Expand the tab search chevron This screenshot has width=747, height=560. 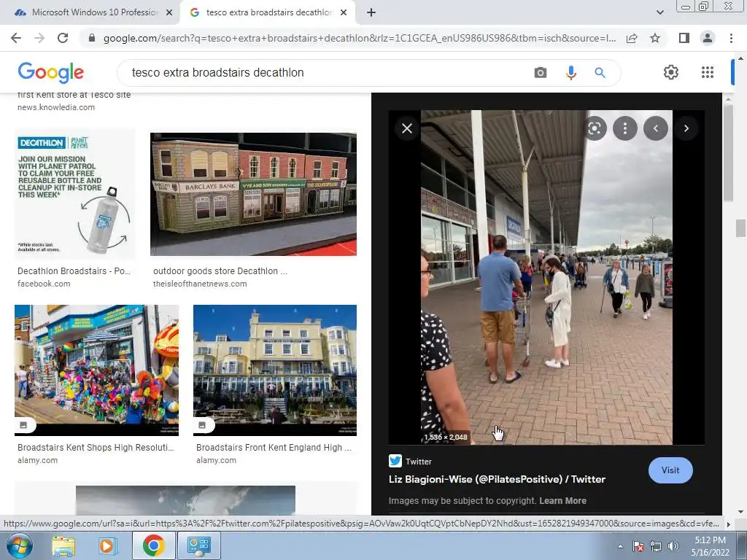click(x=659, y=13)
